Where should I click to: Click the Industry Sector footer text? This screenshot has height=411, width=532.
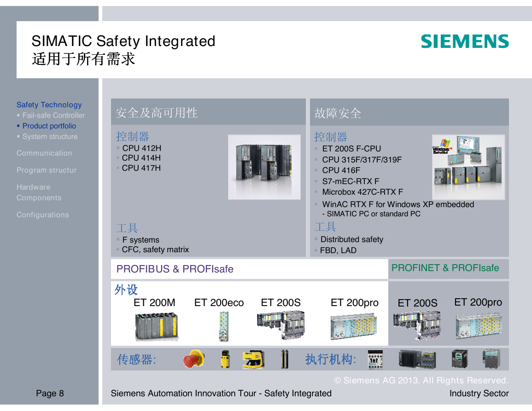479,394
